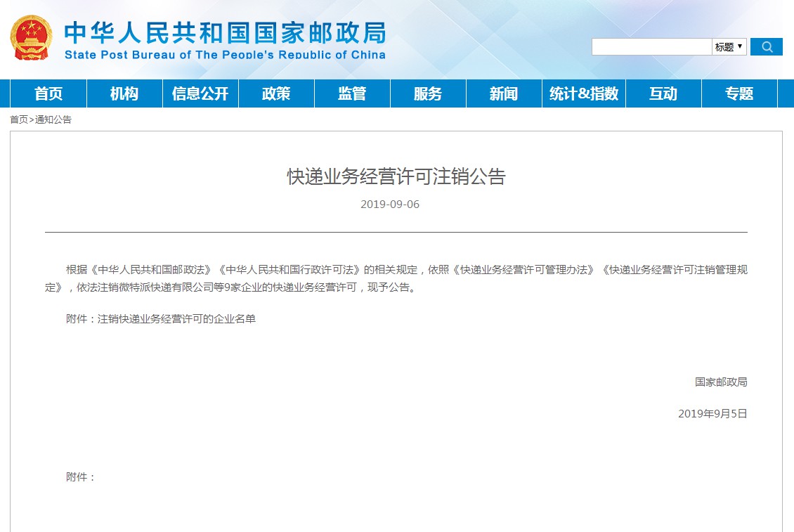The image size is (794, 532).
Task: Open the 标题 search type dropdown
Action: click(x=729, y=47)
